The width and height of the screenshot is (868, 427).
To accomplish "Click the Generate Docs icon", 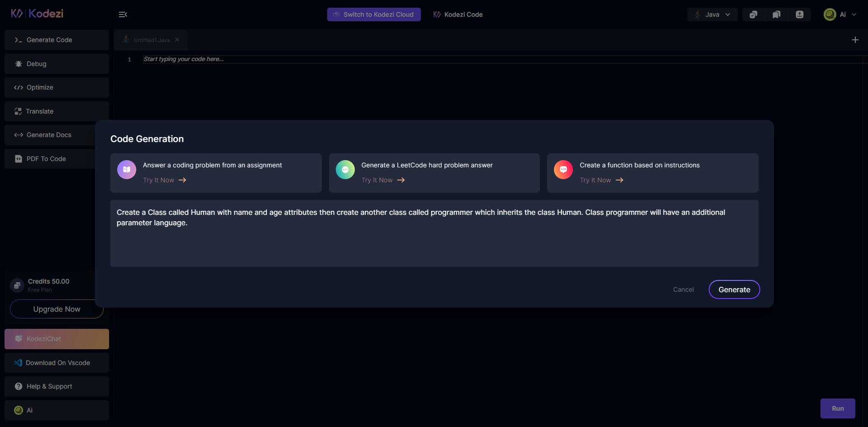I will tap(19, 135).
